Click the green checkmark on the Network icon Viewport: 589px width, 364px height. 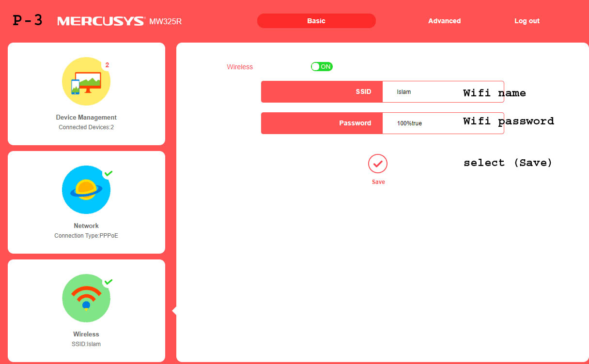click(108, 173)
